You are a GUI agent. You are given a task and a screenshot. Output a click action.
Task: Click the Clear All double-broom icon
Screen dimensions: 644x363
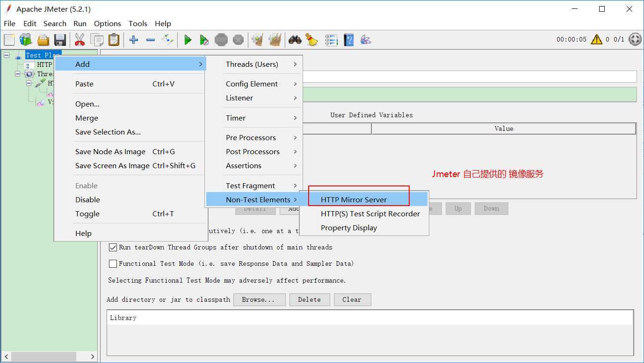(x=275, y=40)
